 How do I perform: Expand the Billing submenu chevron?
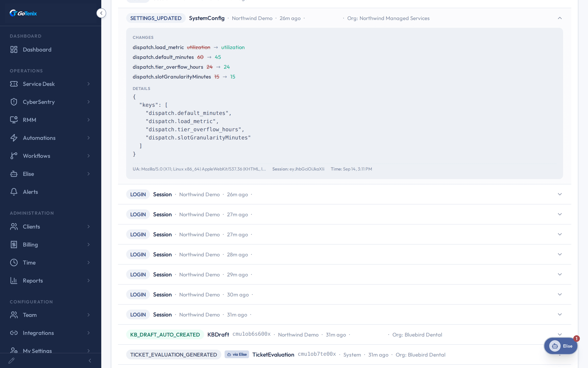tap(89, 245)
